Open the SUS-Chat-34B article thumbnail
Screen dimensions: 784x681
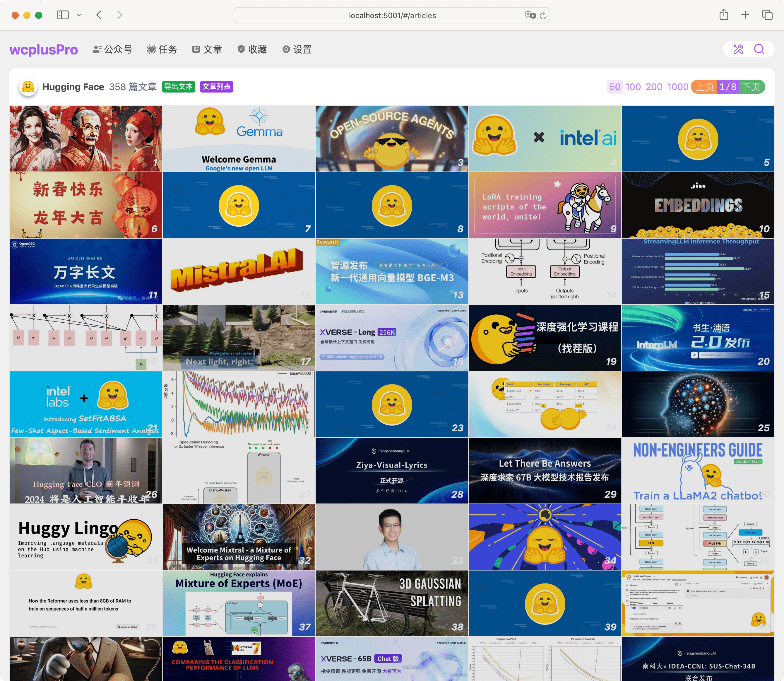(698, 659)
